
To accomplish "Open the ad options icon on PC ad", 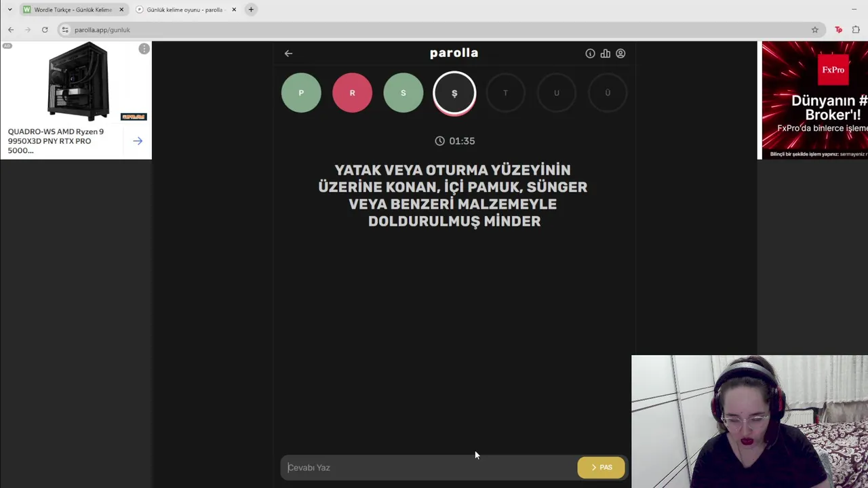I will click(x=144, y=49).
